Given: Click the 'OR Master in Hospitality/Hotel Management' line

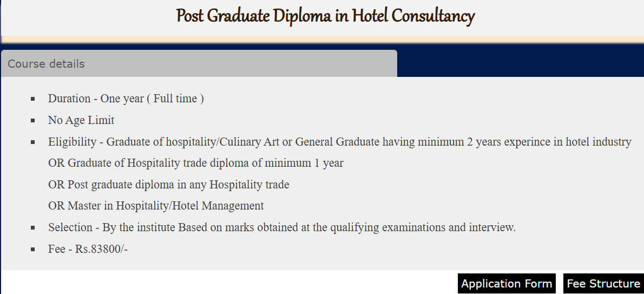Looking at the screenshot, I should [x=156, y=206].
